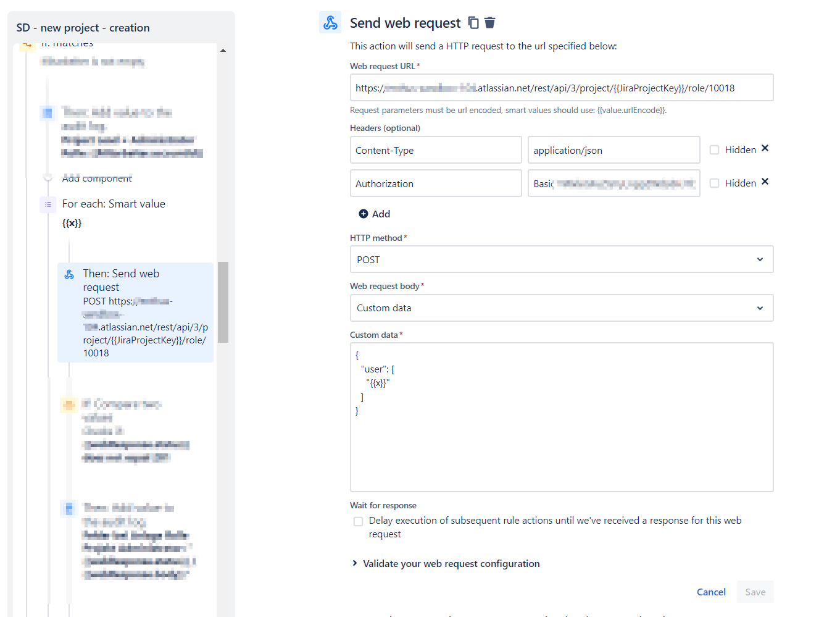Copy the Send web request action

[473, 23]
